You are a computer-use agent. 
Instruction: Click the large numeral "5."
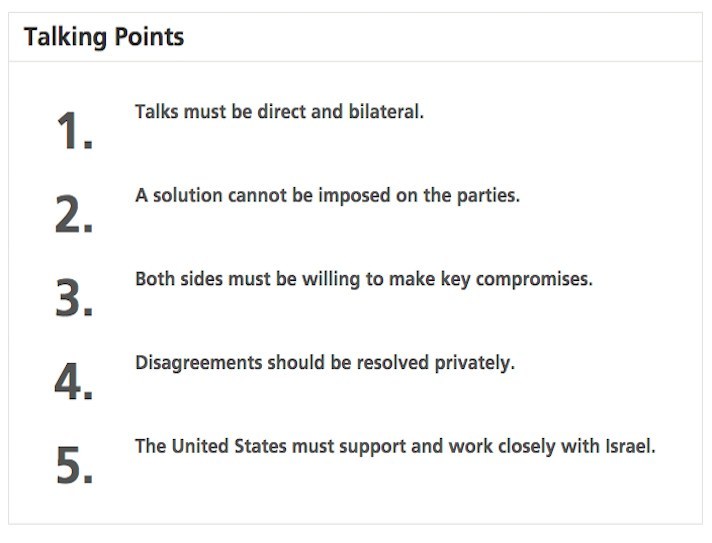click(x=73, y=467)
